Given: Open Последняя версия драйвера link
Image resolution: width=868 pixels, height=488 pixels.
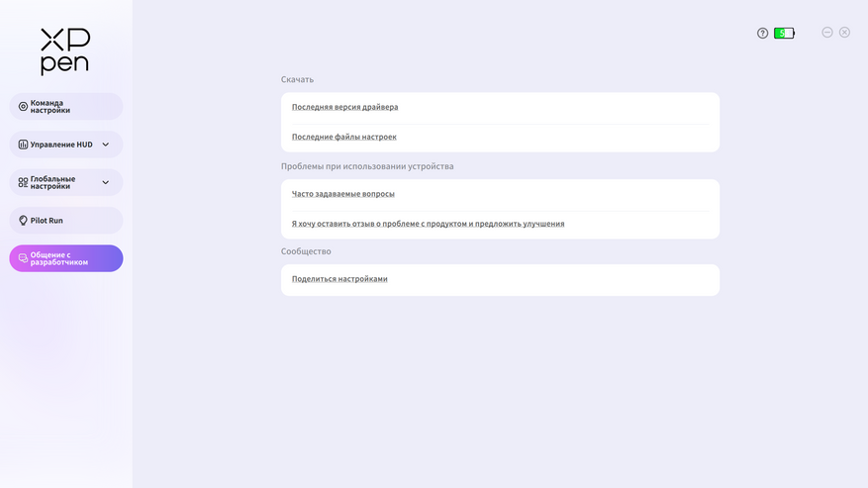Looking at the screenshot, I should click(344, 107).
